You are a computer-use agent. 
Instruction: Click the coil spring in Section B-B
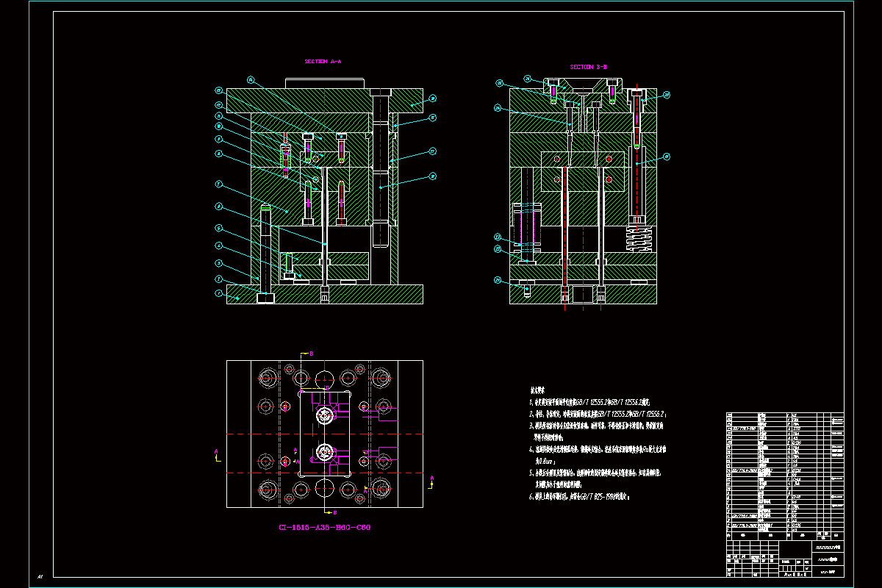(639, 239)
